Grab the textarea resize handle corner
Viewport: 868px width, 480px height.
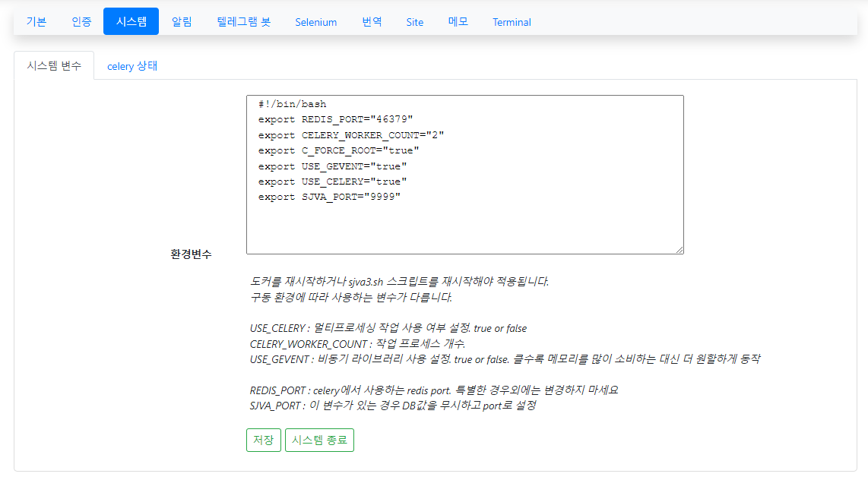click(x=680, y=250)
